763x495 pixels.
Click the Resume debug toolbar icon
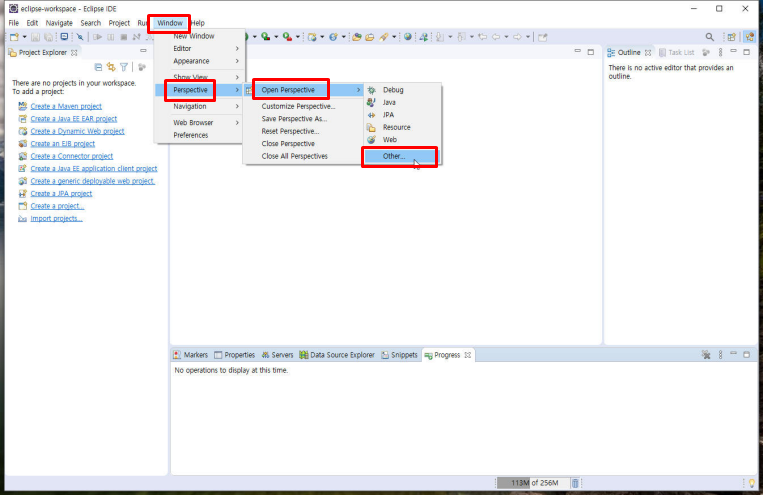[97, 37]
